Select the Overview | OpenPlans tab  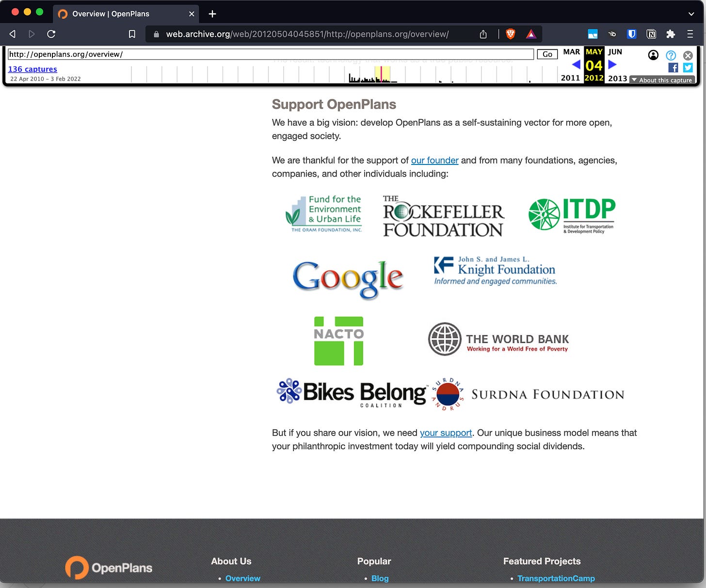pyautogui.click(x=126, y=14)
